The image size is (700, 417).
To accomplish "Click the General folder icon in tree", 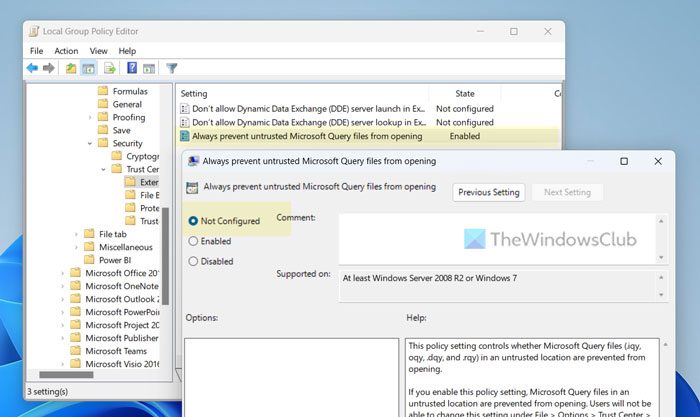I will point(103,104).
